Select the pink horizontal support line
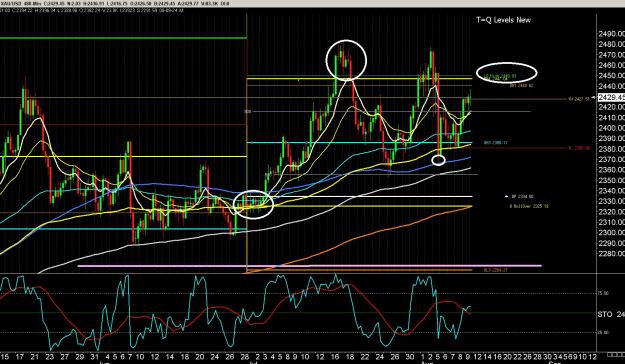The width and height of the screenshot is (625, 364). tap(310, 266)
